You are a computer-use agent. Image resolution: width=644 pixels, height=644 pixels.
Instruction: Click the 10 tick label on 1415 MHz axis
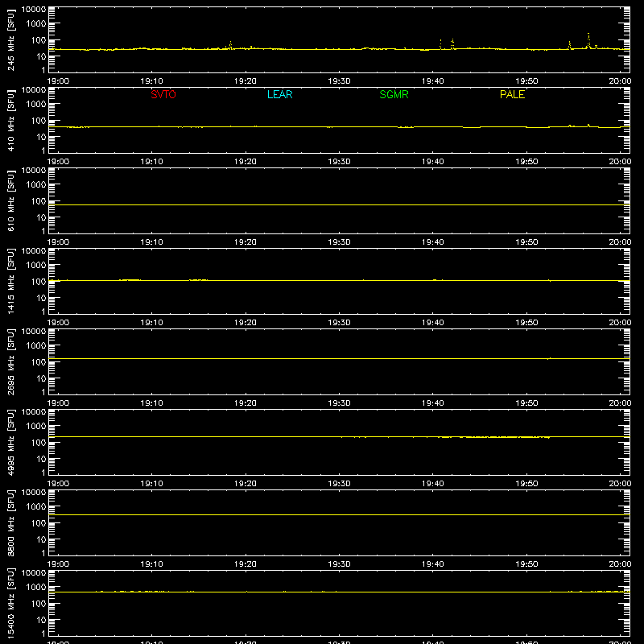pos(41,298)
